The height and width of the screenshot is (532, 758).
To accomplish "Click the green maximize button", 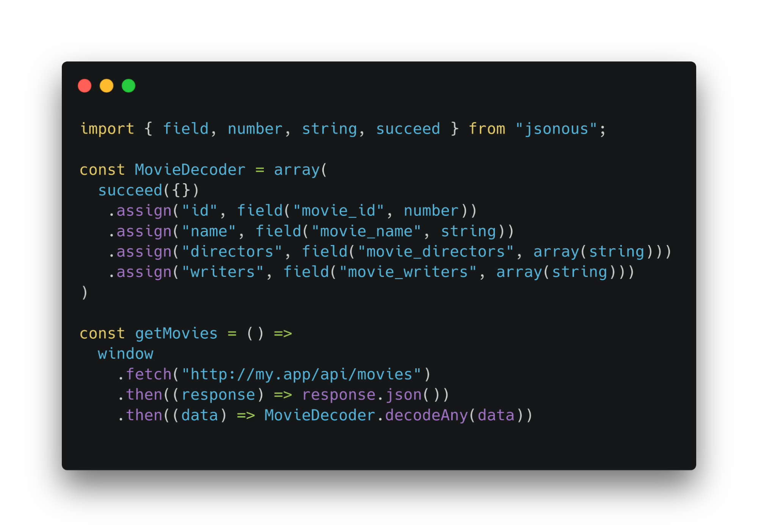I will pyautogui.click(x=129, y=85).
